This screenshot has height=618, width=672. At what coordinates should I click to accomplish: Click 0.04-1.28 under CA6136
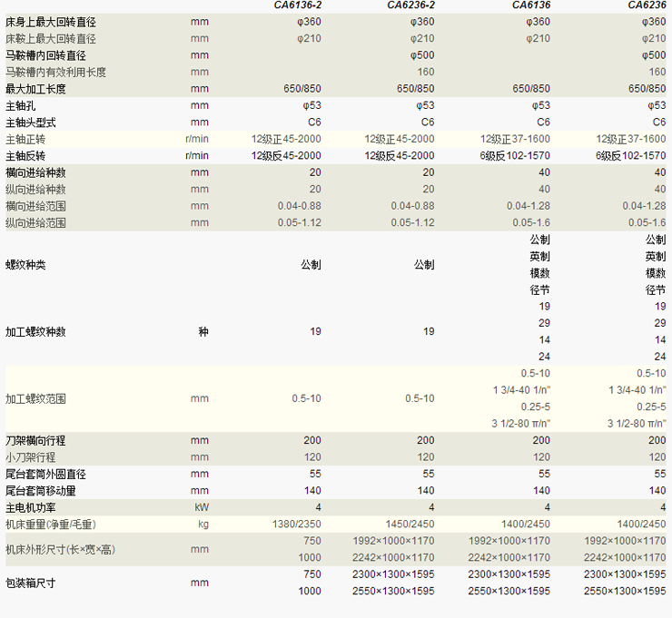coord(529,206)
